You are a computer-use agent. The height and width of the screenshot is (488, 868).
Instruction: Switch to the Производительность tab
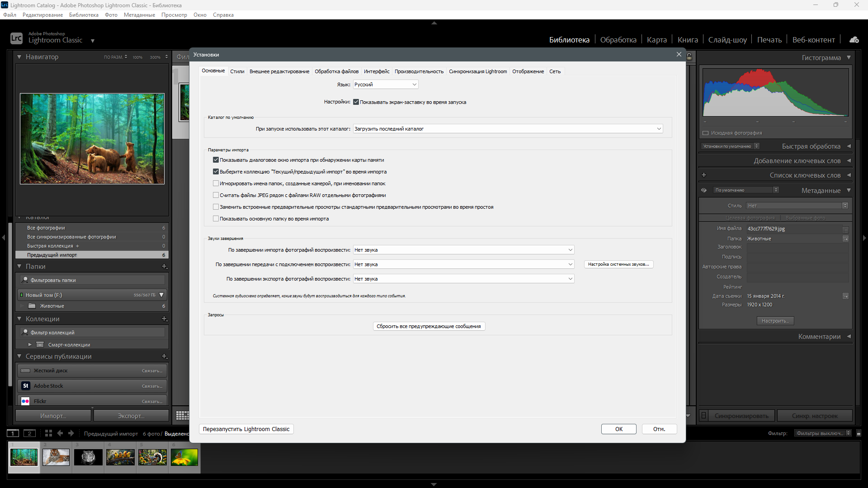point(419,71)
